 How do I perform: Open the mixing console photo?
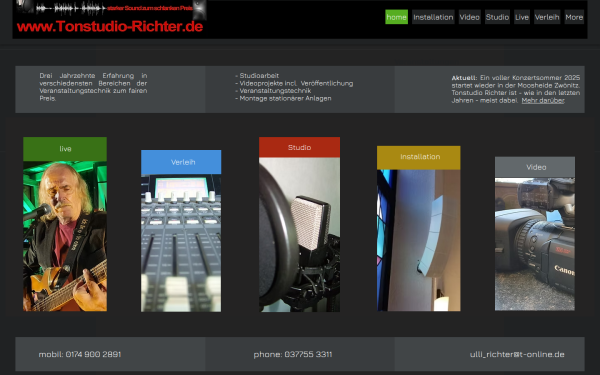coord(181,243)
